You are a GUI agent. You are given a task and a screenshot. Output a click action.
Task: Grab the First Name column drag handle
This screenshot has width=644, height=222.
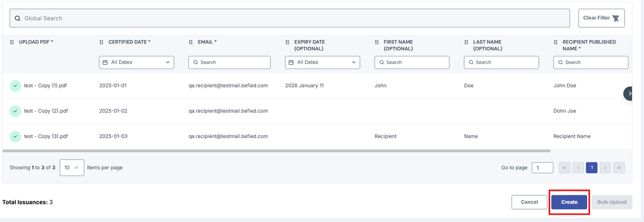[377, 42]
